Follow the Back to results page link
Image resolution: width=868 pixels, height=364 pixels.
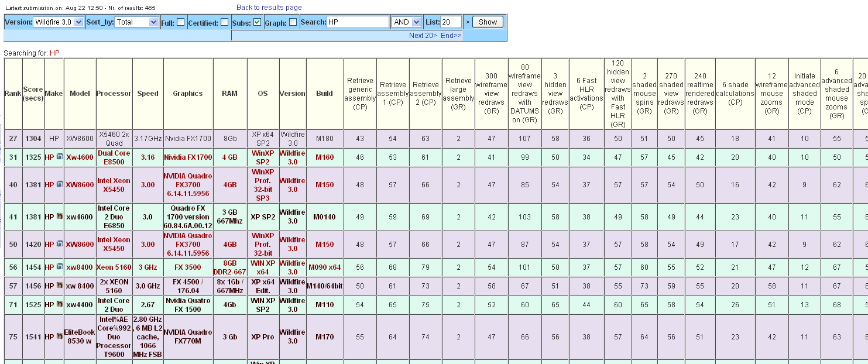269,8
